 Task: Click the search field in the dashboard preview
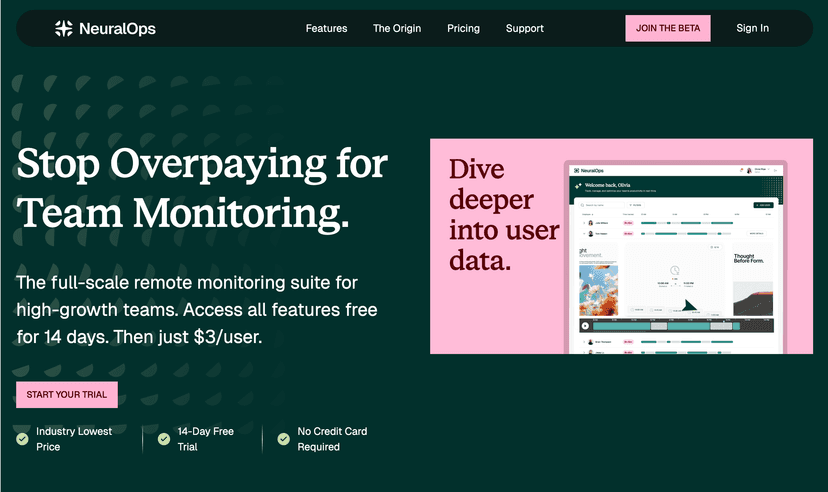pos(600,204)
